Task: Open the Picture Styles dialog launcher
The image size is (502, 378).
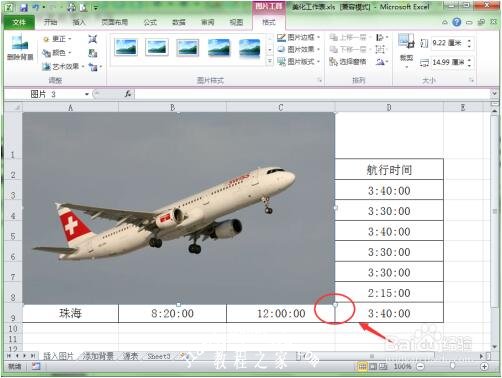Action: point(319,80)
